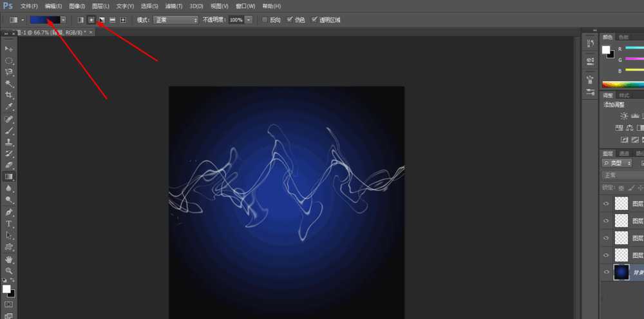
Task: Select the Move tool
Action: 8,49
